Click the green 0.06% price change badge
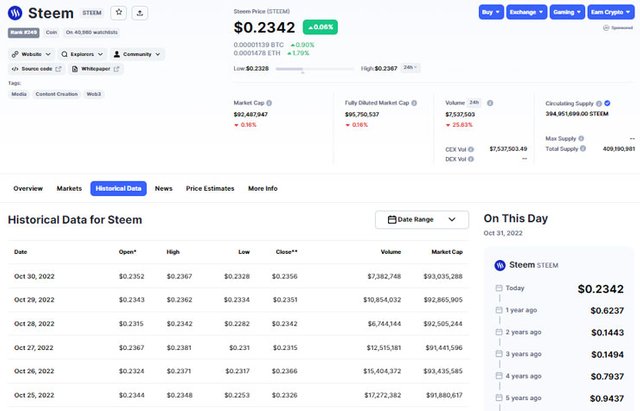 (320, 27)
